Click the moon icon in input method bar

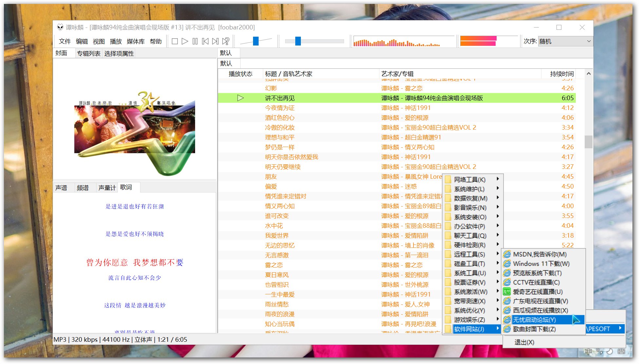click(610, 352)
